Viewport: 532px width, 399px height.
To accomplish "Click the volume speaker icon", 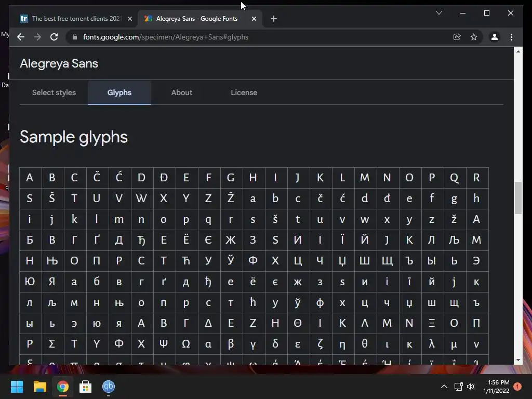I will (x=470, y=387).
